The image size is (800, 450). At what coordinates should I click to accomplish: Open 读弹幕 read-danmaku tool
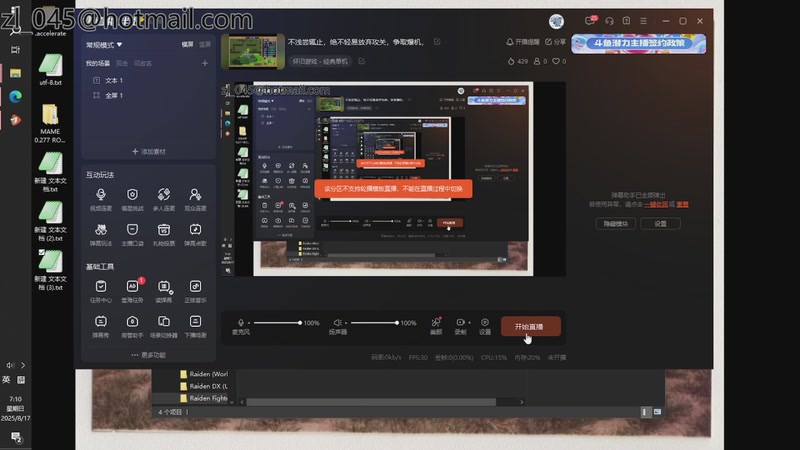pyautogui.click(x=164, y=291)
